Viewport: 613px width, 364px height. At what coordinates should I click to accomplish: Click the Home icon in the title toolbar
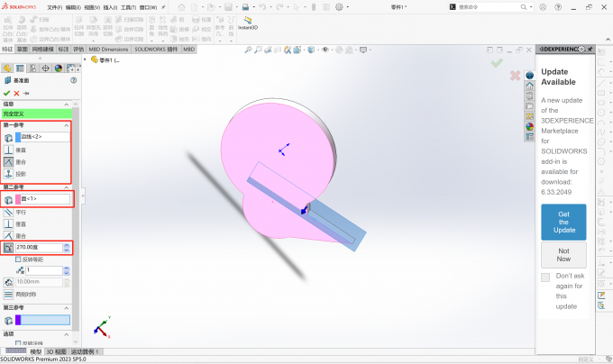(x=182, y=7)
